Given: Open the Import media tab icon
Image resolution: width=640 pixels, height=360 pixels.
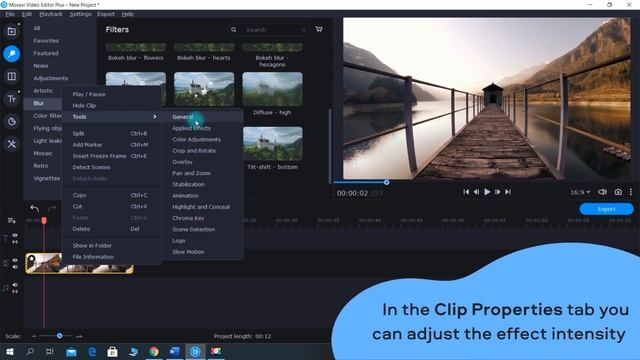Looking at the screenshot, I should (x=11, y=31).
